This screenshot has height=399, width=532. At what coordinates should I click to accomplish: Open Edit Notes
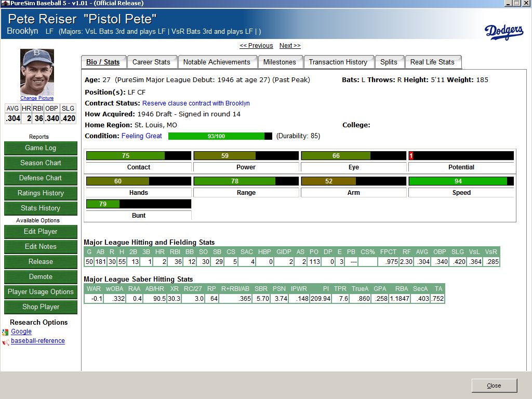[x=41, y=247]
